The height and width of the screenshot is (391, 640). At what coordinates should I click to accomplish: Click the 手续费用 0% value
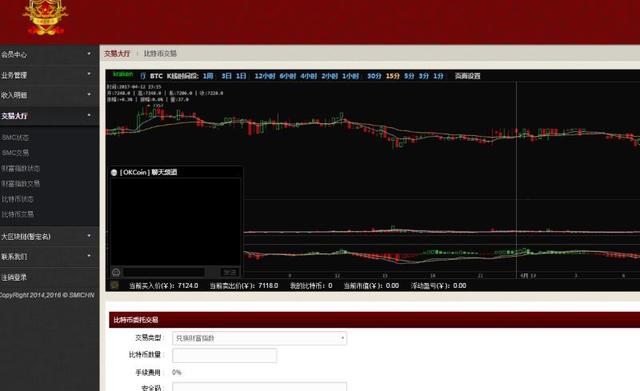pyautogui.click(x=177, y=372)
